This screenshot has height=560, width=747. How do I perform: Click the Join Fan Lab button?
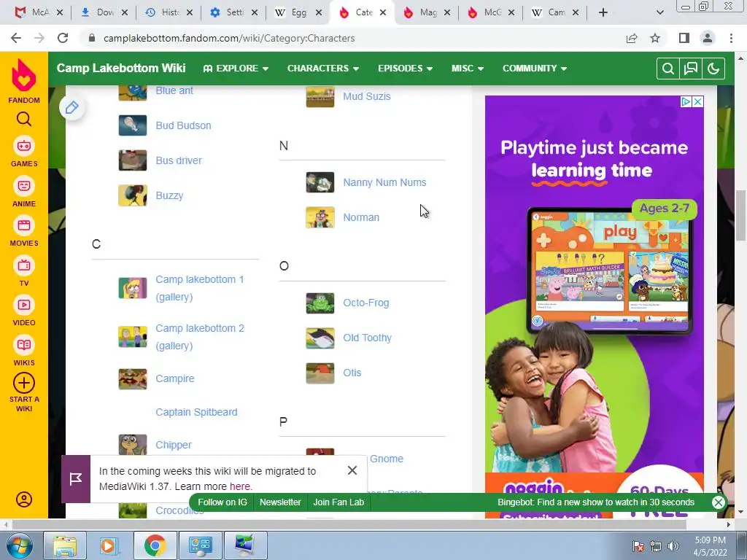coord(338,502)
